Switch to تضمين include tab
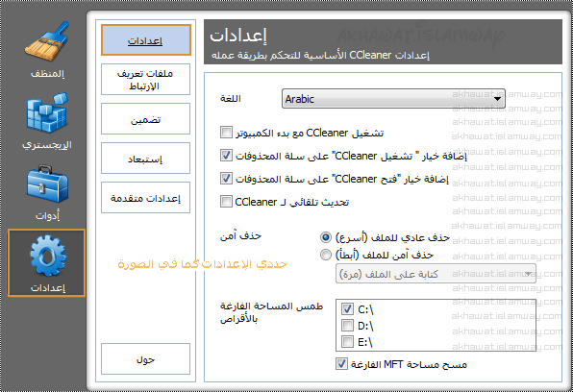The height and width of the screenshot is (392, 573). point(146,119)
